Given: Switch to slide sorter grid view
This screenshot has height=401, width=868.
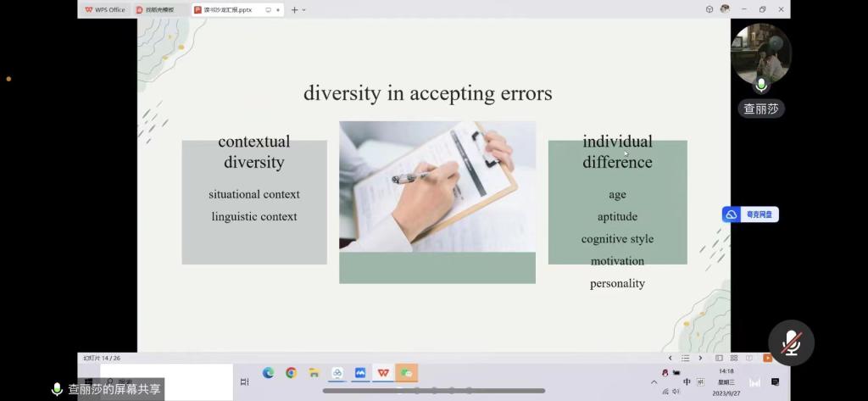Looking at the screenshot, I should (x=734, y=358).
